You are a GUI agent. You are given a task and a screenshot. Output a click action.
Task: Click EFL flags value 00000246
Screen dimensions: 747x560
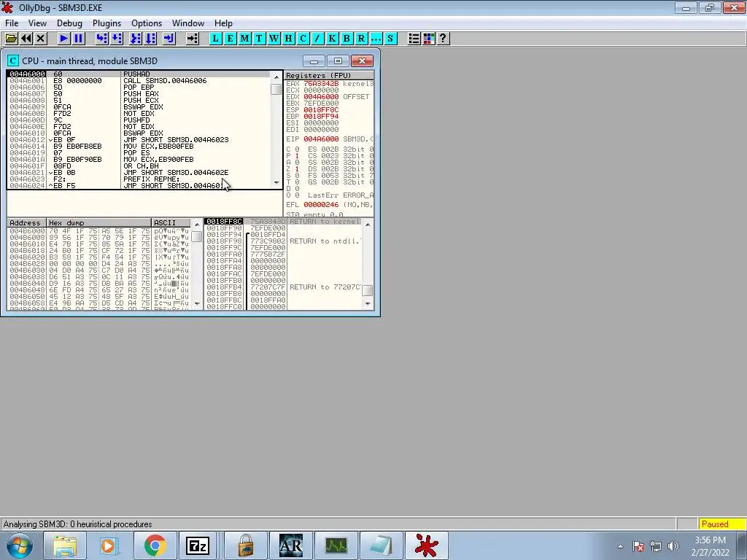[321, 204]
